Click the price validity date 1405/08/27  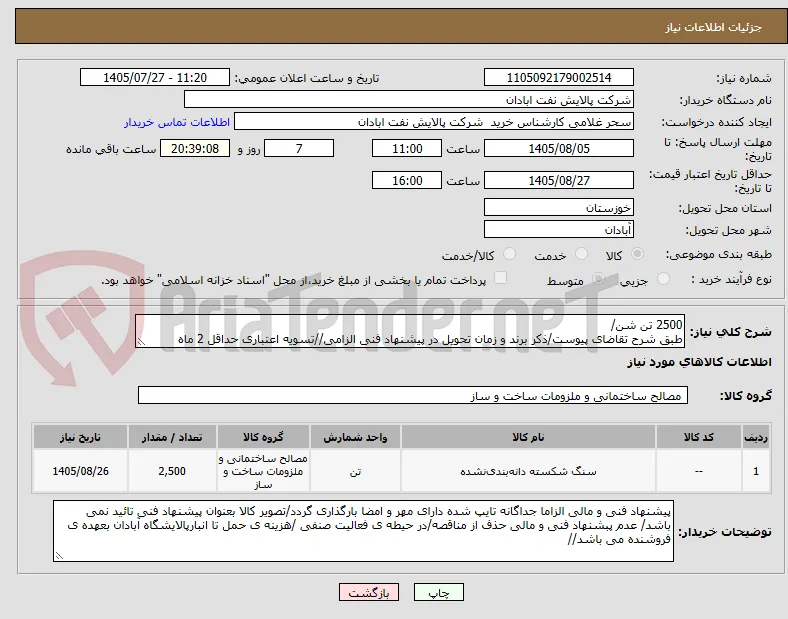(x=558, y=180)
